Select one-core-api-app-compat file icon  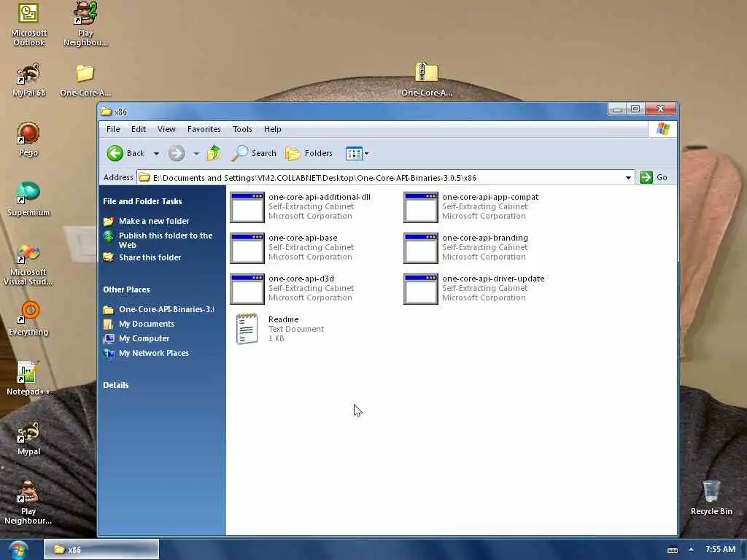(x=420, y=208)
